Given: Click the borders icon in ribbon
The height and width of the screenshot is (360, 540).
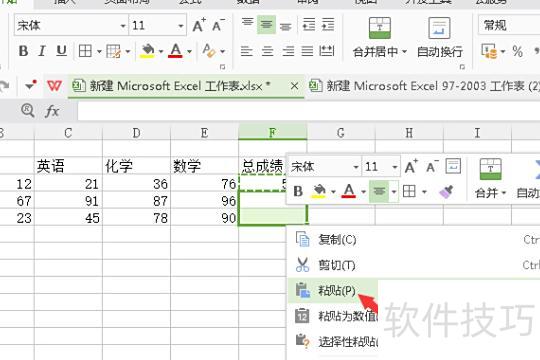Looking at the screenshot, I should pos(85,51).
